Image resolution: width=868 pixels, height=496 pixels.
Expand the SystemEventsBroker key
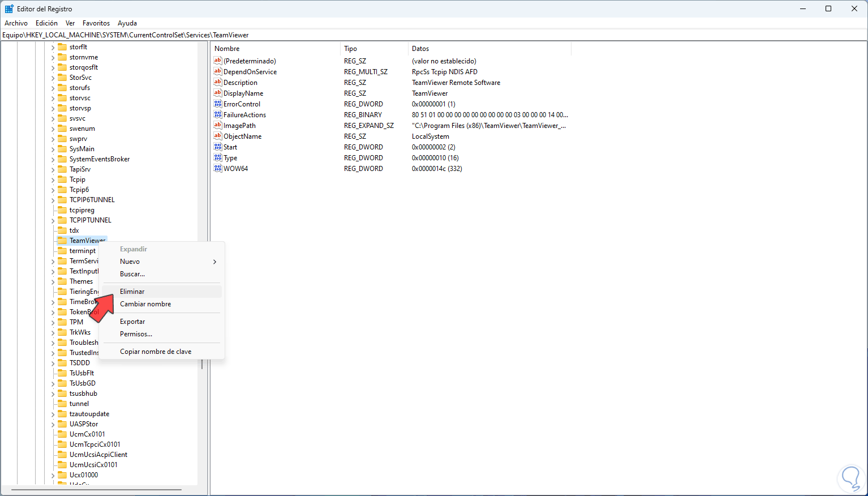[53, 160]
